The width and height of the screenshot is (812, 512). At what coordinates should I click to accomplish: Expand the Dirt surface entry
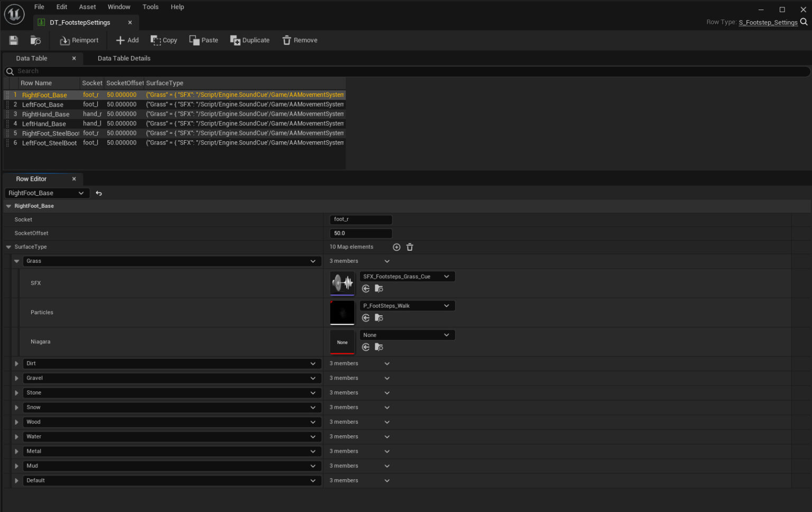click(16, 364)
